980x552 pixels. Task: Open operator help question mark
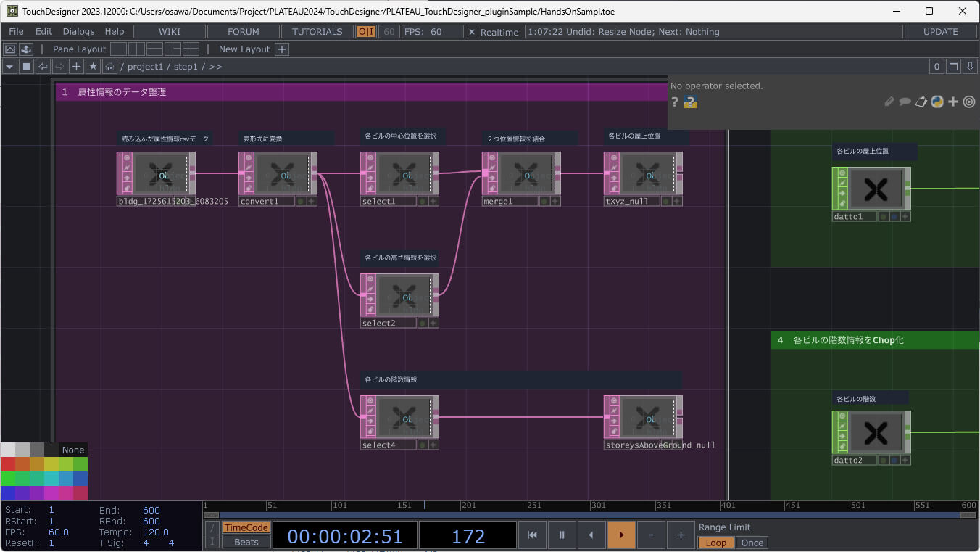coord(675,102)
